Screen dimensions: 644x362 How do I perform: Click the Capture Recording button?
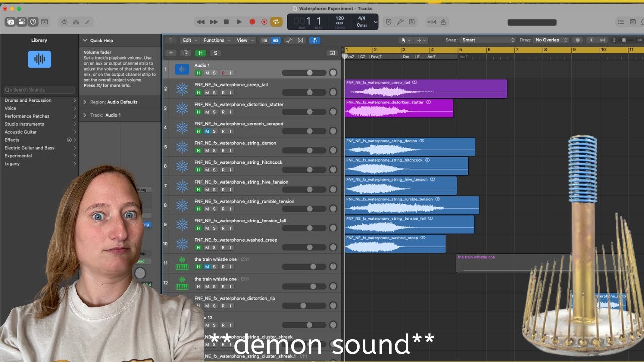click(264, 22)
